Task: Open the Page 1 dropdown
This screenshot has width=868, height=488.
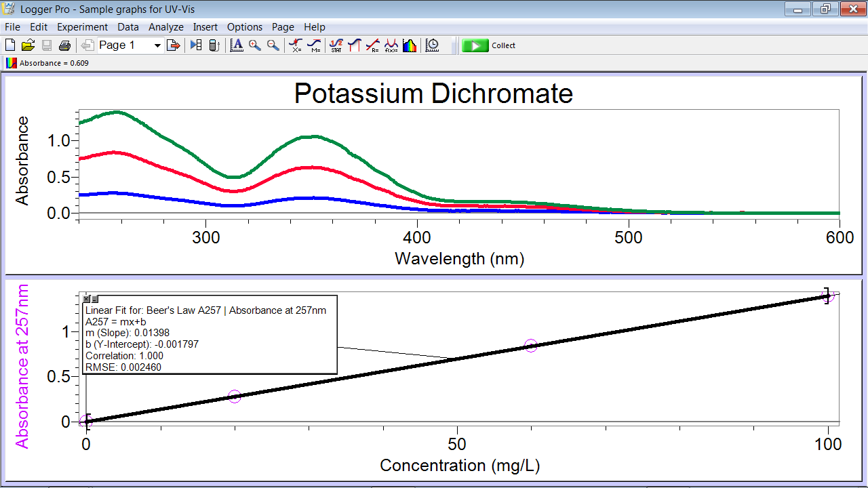Action: pos(157,45)
